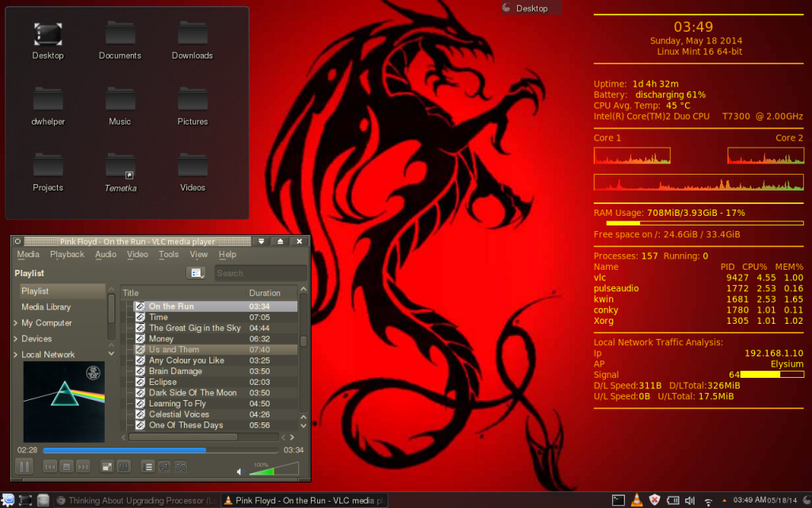Open VLC extended settings equalizer button
Image resolution: width=812 pixels, height=508 pixels.
click(123, 467)
